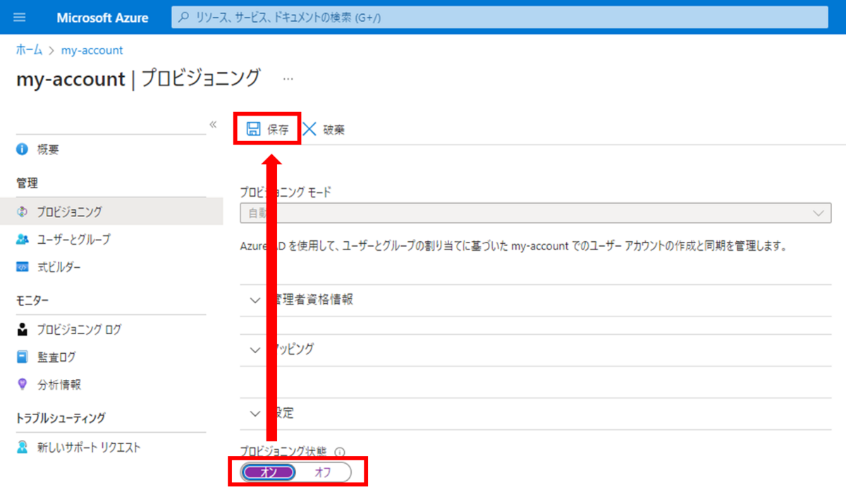This screenshot has width=846, height=504.
Task: Focus the resource search box
Action: [499, 18]
